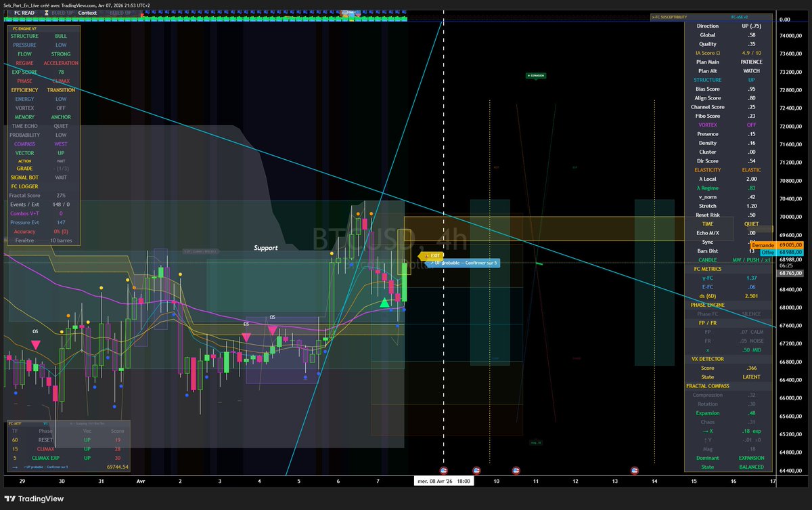Open US flag event marker just before date 10
Image resolution: width=812 pixels, height=510 pixels.
[476, 469]
